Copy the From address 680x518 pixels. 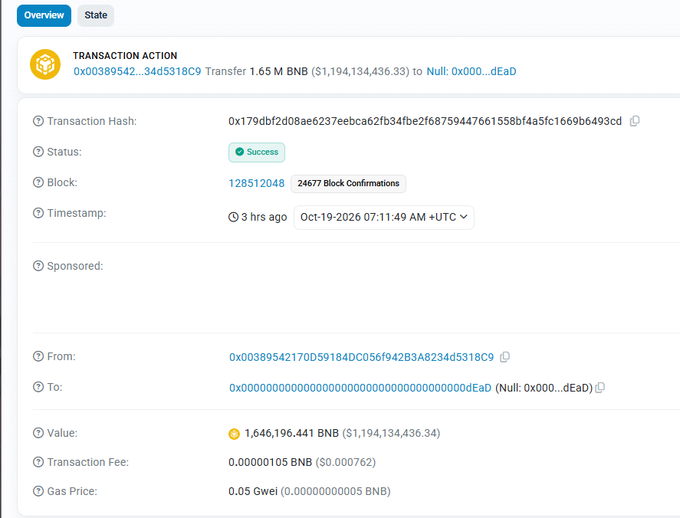pos(504,357)
